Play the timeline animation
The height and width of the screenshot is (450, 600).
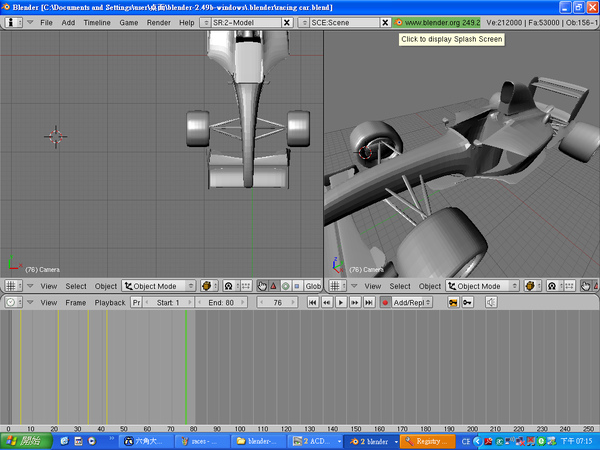tap(340, 302)
